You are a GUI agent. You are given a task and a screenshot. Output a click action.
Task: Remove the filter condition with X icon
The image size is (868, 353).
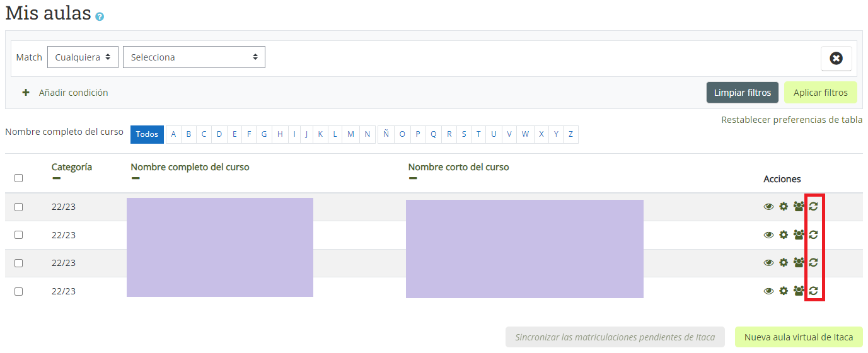pyautogui.click(x=836, y=59)
